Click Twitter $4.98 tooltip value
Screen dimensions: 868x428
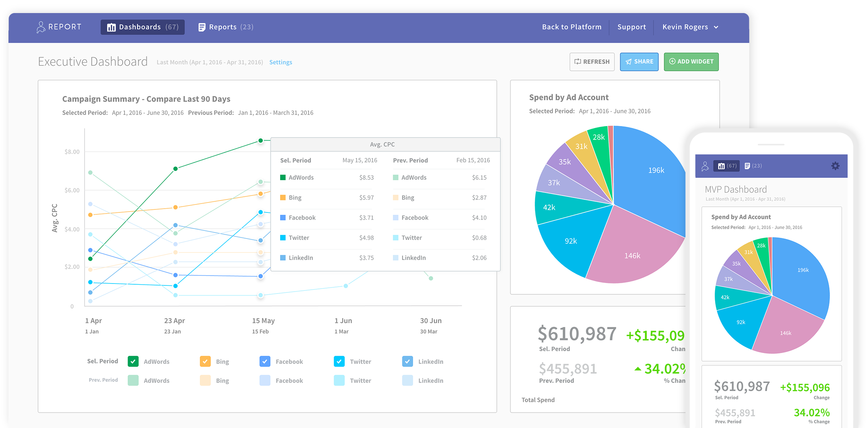[366, 238]
